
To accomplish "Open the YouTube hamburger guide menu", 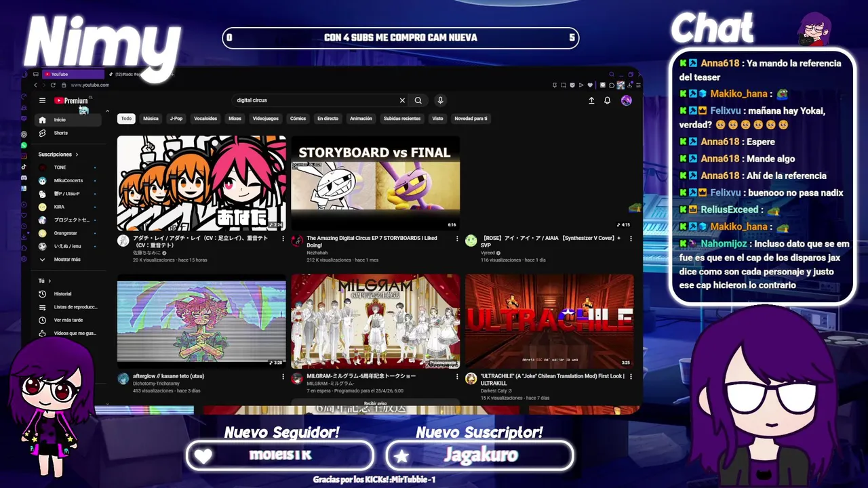I will [42, 100].
